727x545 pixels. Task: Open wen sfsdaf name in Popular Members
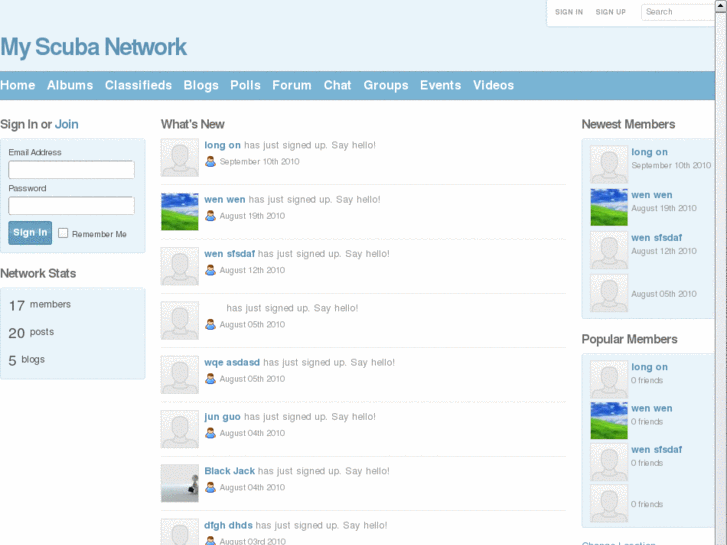[657, 449]
